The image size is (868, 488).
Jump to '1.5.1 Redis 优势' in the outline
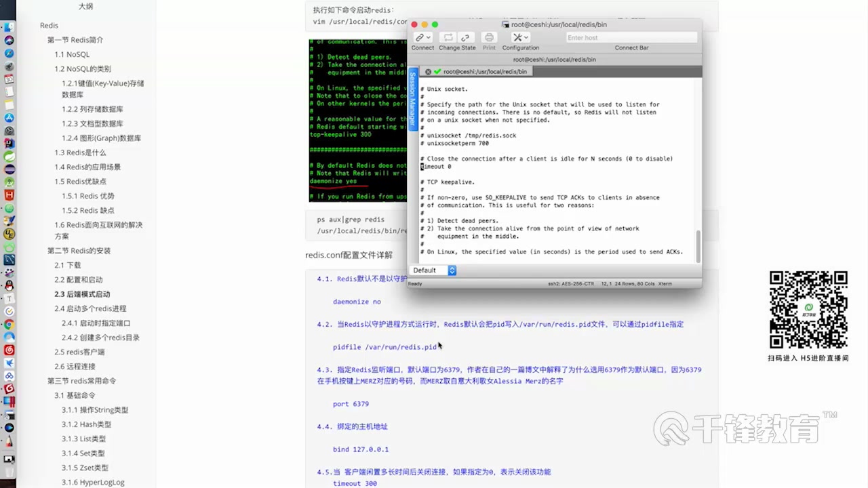(88, 196)
